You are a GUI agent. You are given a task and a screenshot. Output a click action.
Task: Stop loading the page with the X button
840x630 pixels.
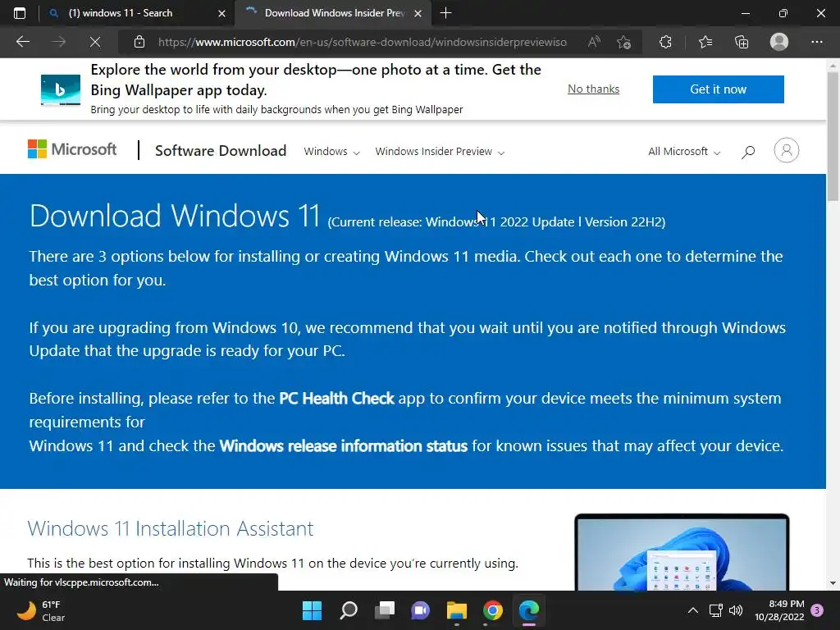[95, 42]
